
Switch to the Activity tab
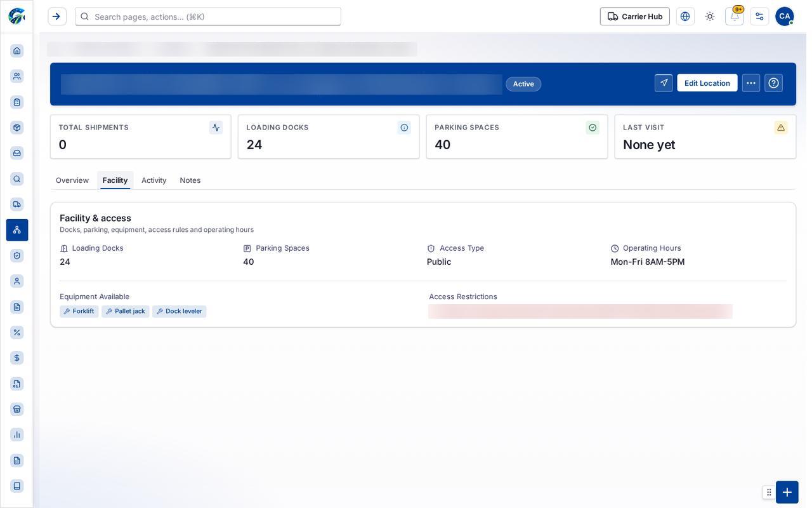tap(154, 180)
